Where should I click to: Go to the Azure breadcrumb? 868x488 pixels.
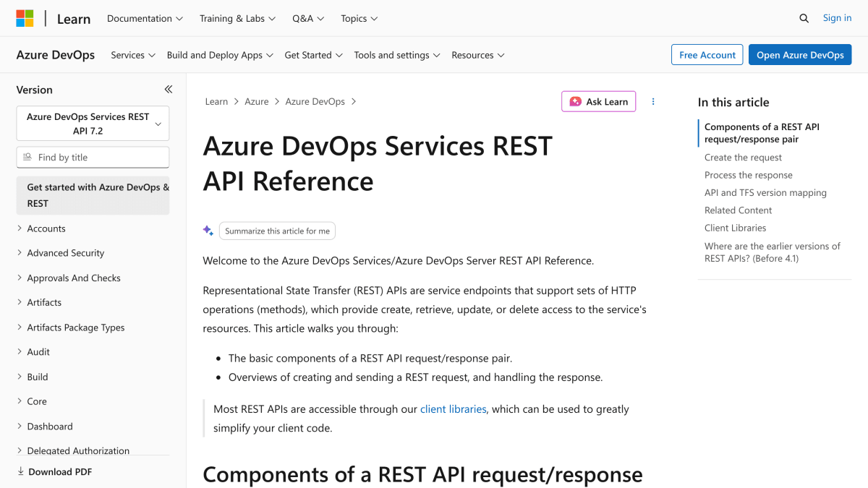pyautogui.click(x=257, y=102)
